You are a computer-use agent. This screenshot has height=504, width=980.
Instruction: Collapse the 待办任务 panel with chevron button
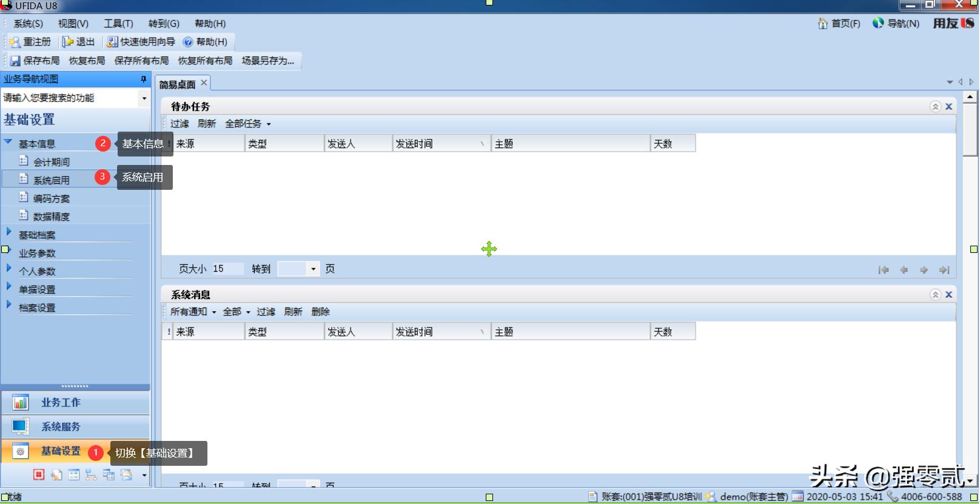pyautogui.click(x=935, y=107)
